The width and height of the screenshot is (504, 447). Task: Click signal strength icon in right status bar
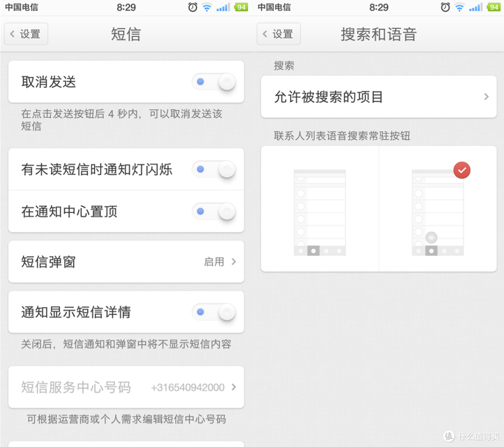pos(476,7)
